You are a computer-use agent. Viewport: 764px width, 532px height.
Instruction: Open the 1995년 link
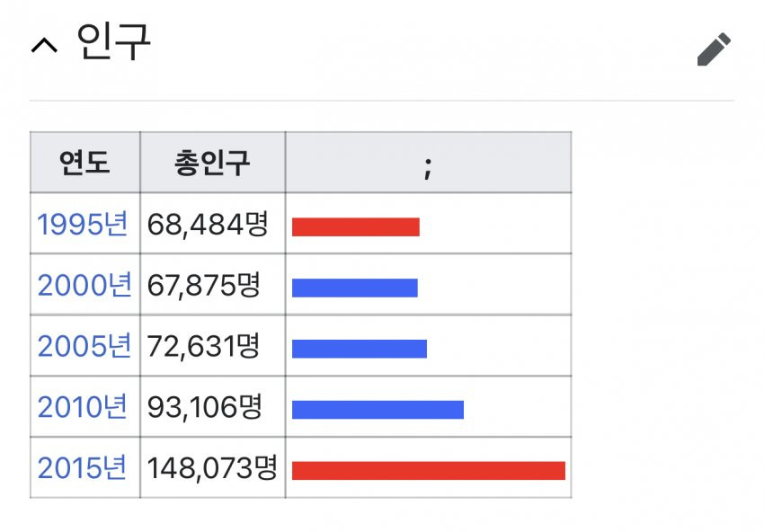[x=83, y=224]
